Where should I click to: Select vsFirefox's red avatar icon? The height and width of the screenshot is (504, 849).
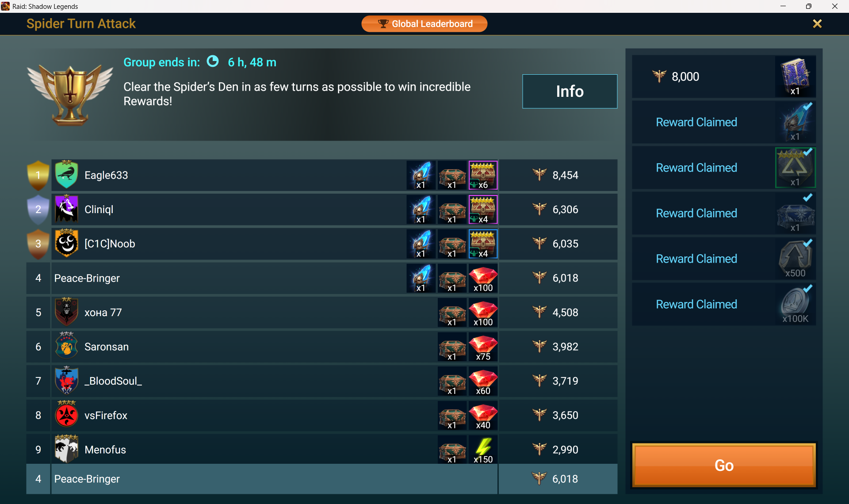[x=66, y=415]
